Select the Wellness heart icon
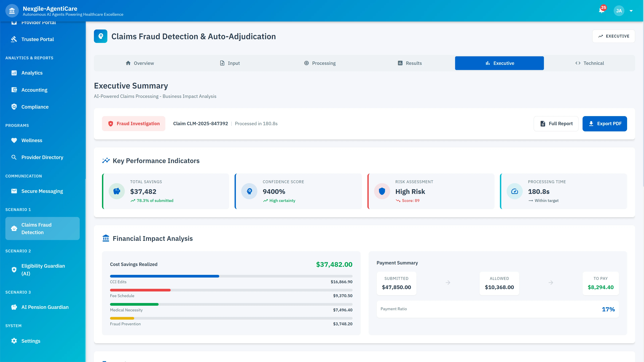This screenshot has width=644, height=362. pyautogui.click(x=14, y=140)
